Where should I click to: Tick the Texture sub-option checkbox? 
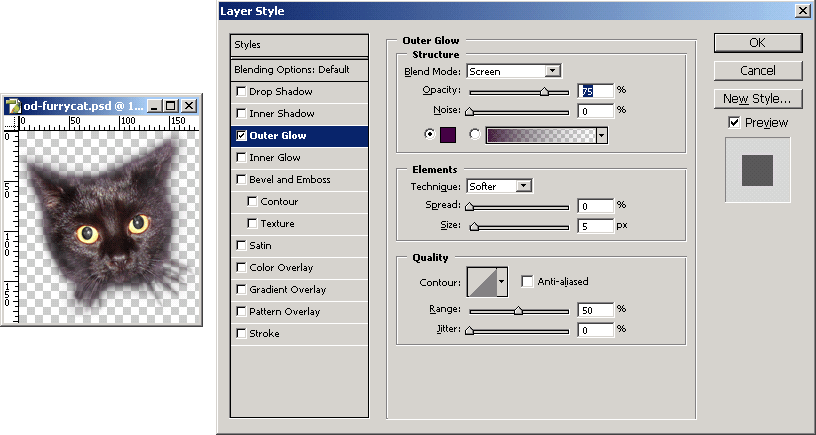(252, 223)
